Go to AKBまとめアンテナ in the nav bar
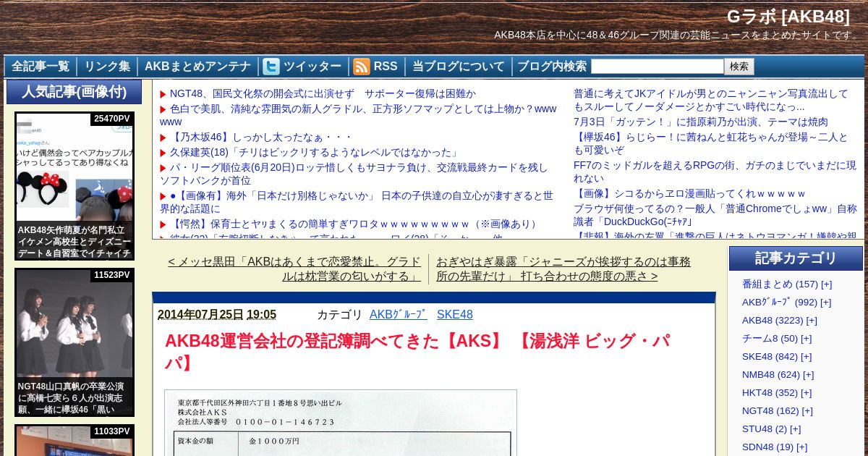Viewport: 868px width, 456px height. [x=198, y=67]
